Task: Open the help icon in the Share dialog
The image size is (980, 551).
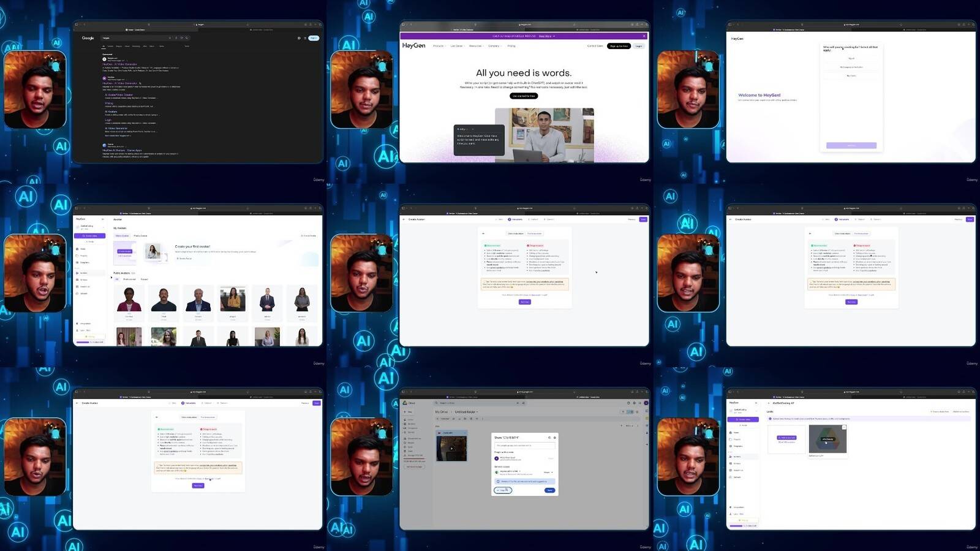Action: tap(549, 438)
